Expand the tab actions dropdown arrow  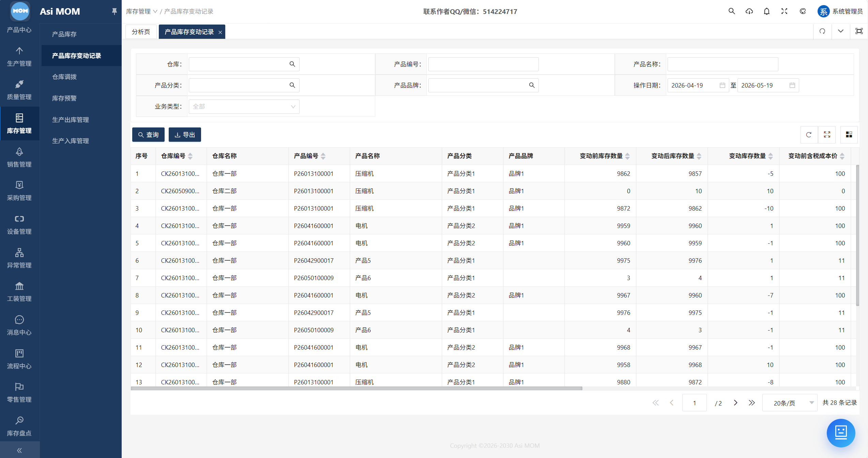pyautogui.click(x=841, y=31)
